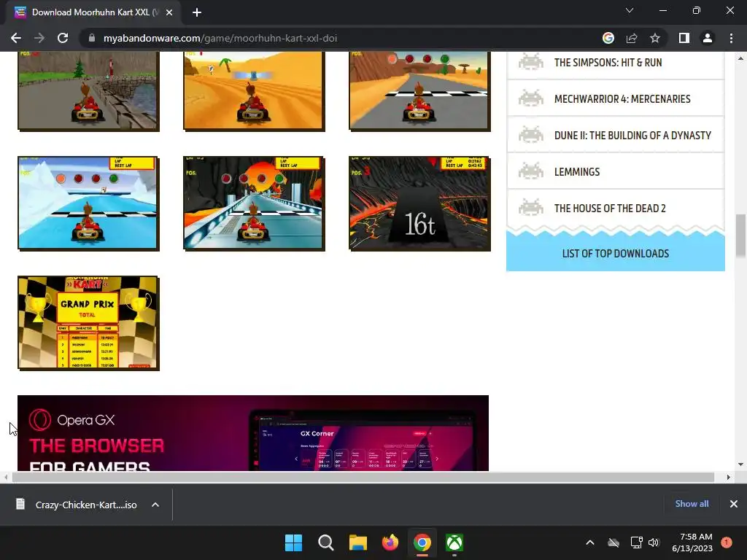Open the canyon starting line screenshot
The width and height of the screenshot is (747, 560).
pyautogui.click(x=419, y=90)
